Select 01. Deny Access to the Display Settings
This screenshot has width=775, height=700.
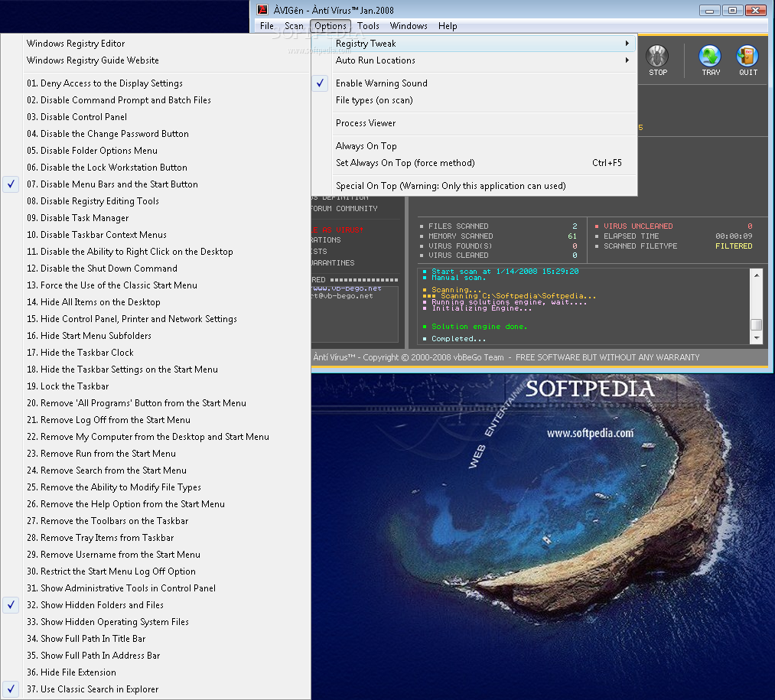156,83
